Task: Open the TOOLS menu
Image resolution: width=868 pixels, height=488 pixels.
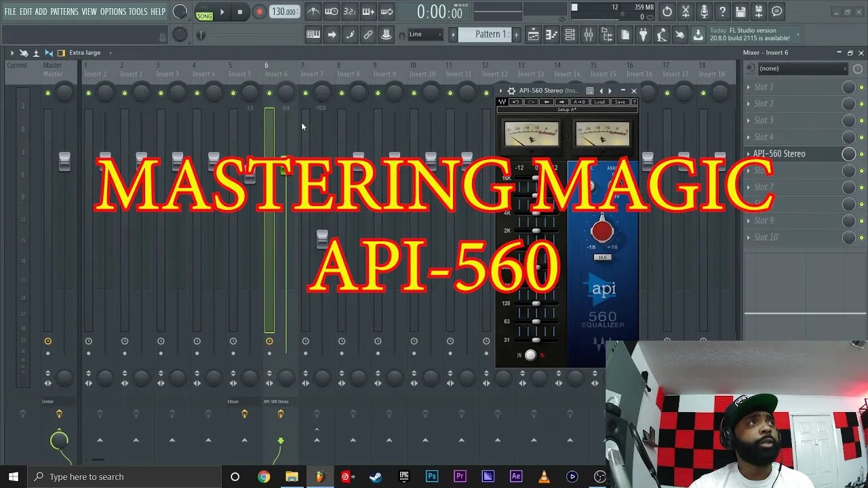Action: (138, 12)
